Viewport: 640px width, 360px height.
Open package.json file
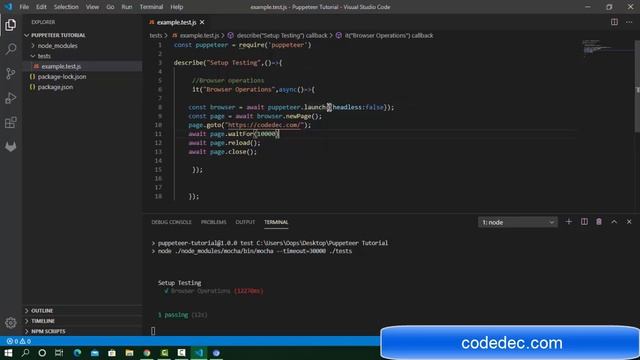click(55, 87)
